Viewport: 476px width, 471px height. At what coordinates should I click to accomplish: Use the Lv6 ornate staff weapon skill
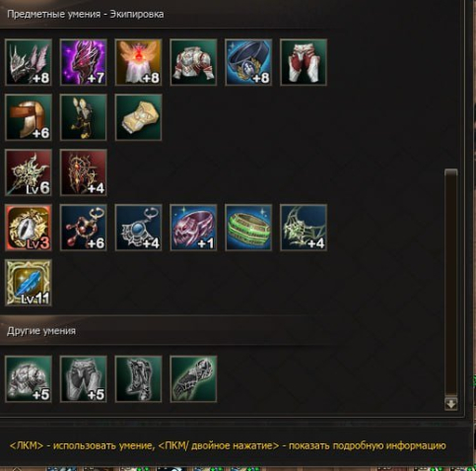coord(29,172)
